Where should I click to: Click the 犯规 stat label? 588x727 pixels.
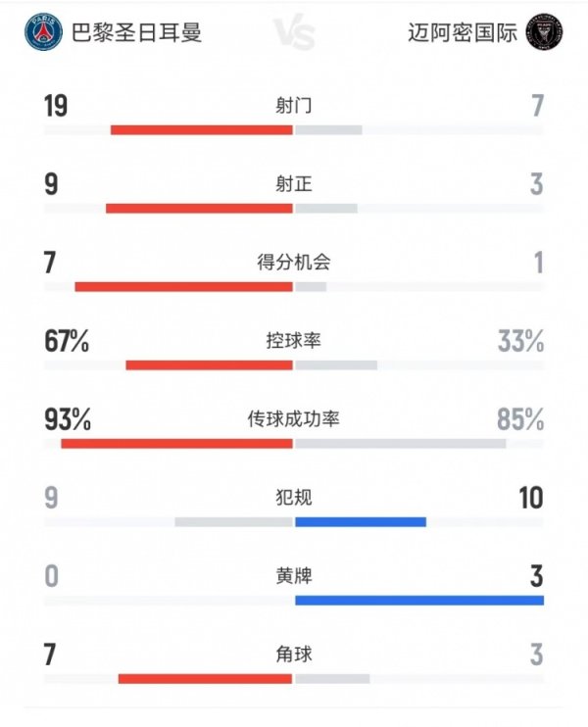coord(294,498)
